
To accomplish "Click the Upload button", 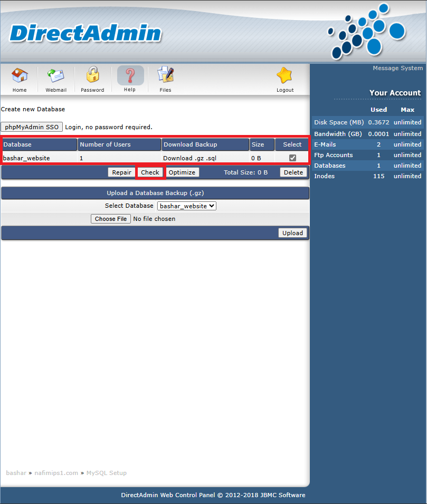I will coord(292,233).
